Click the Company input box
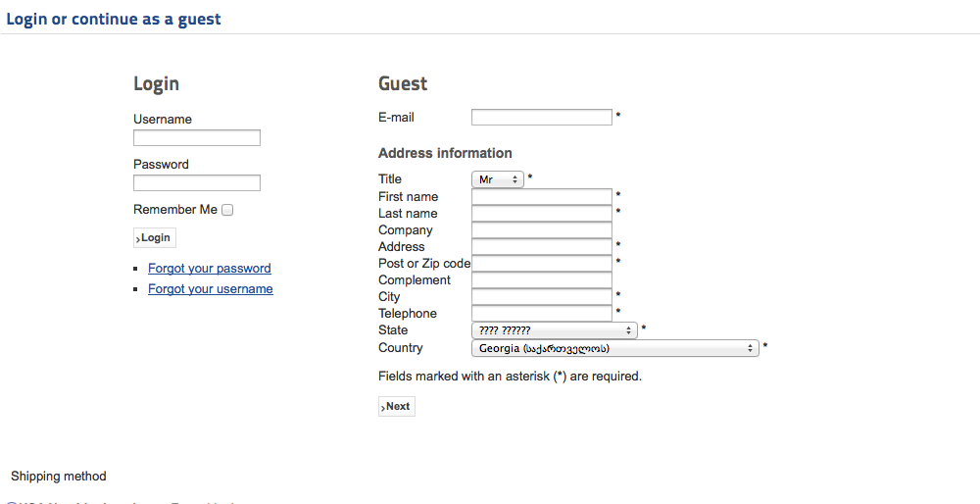This screenshot has width=980, height=504. pyautogui.click(x=542, y=230)
